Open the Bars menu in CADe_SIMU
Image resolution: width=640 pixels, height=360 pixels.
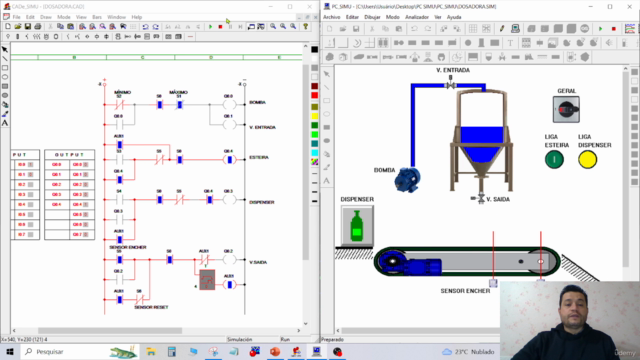coord(97,17)
